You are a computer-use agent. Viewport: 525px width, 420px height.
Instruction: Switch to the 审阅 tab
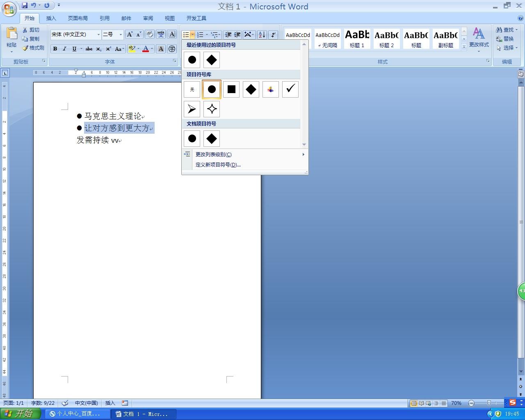click(148, 18)
